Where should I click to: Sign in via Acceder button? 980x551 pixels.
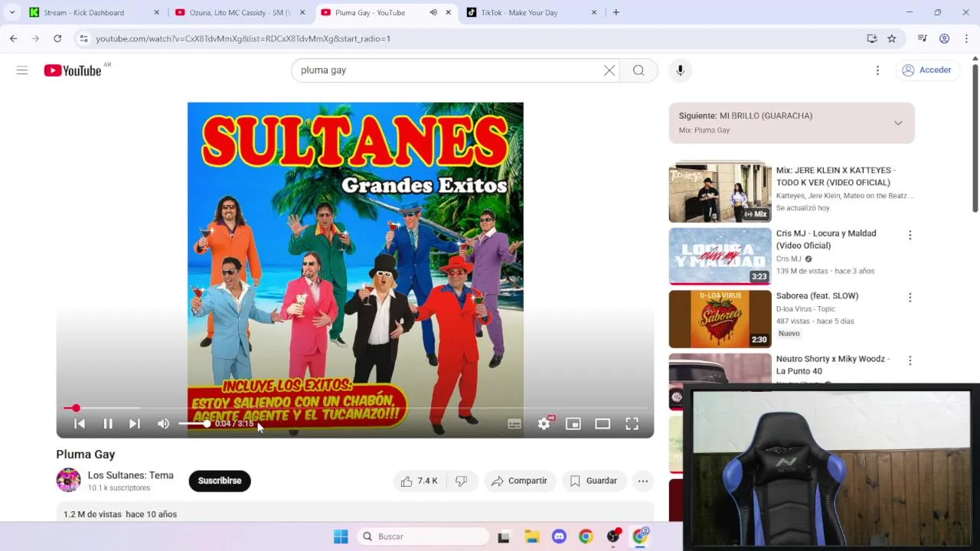click(x=926, y=70)
